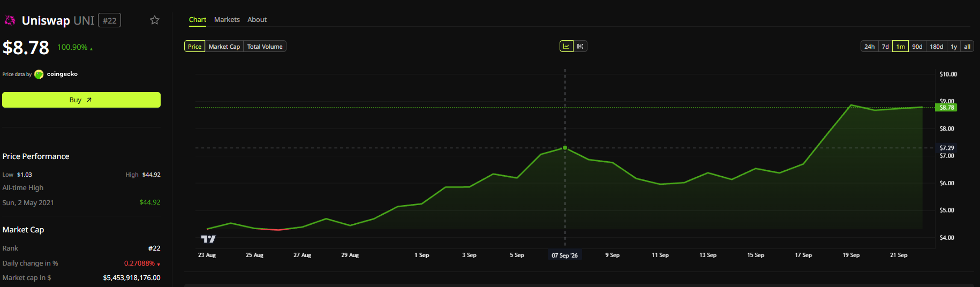The image size is (980, 287).
Task: Click the 100.90% price change value
Action: pyautogui.click(x=72, y=47)
